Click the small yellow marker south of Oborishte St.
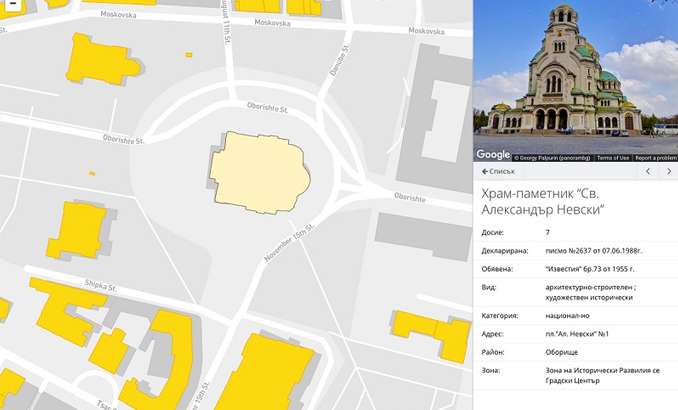 click(92, 173)
